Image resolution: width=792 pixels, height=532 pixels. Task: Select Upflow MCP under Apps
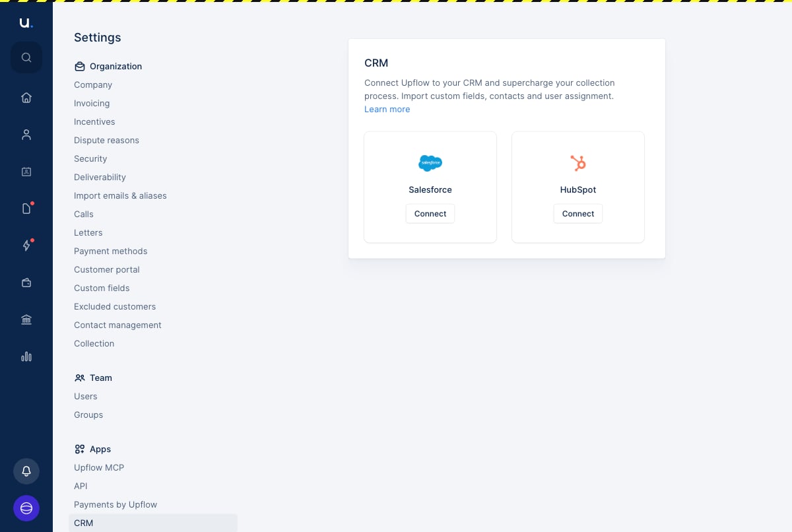(99, 467)
